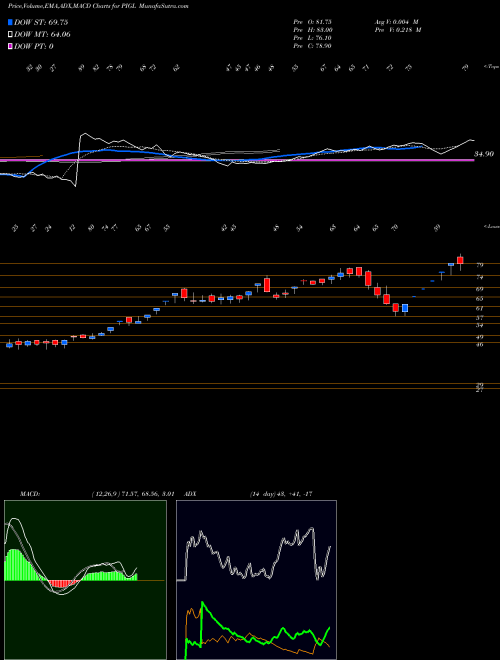Click the magenta horizontal long-term EMA line
This screenshot has height=660, width=500.
click(237, 160)
